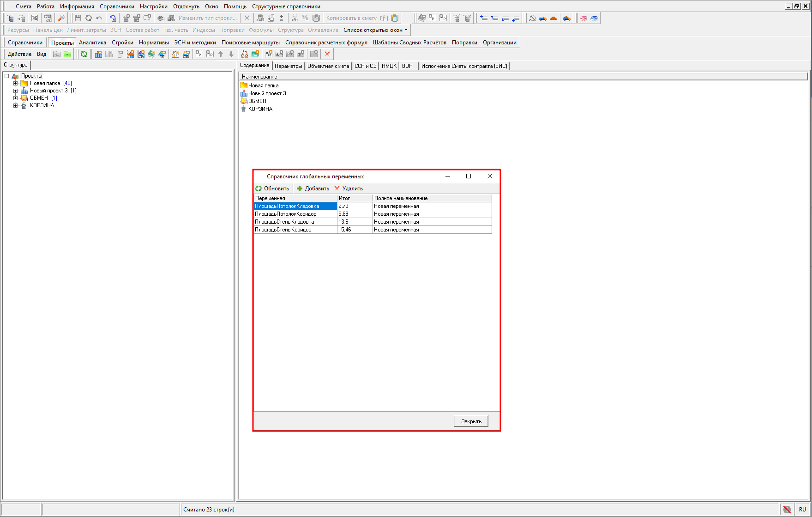Click the pink books stack icon
The image size is (812, 517).
[x=583, y=18]
